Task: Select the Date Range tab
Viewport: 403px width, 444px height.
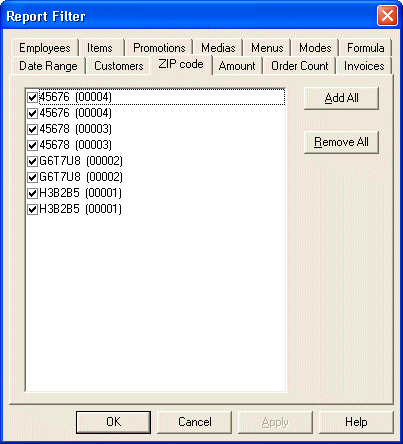Action: 48,66
